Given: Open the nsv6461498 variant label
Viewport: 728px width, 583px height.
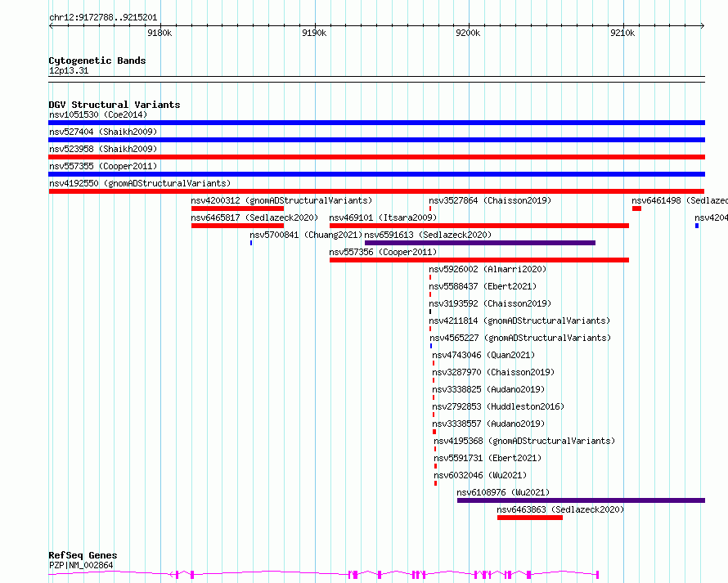Looking at the screenshot, I should (679, 200).
